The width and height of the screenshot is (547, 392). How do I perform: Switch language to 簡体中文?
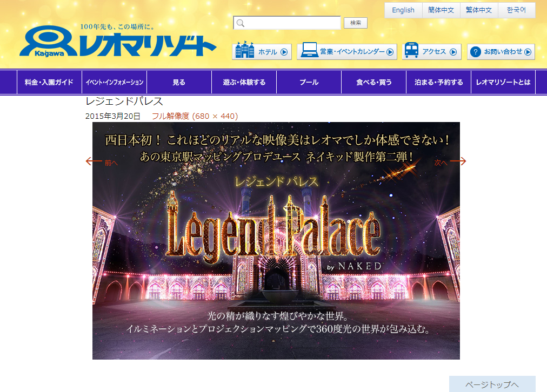441,10
